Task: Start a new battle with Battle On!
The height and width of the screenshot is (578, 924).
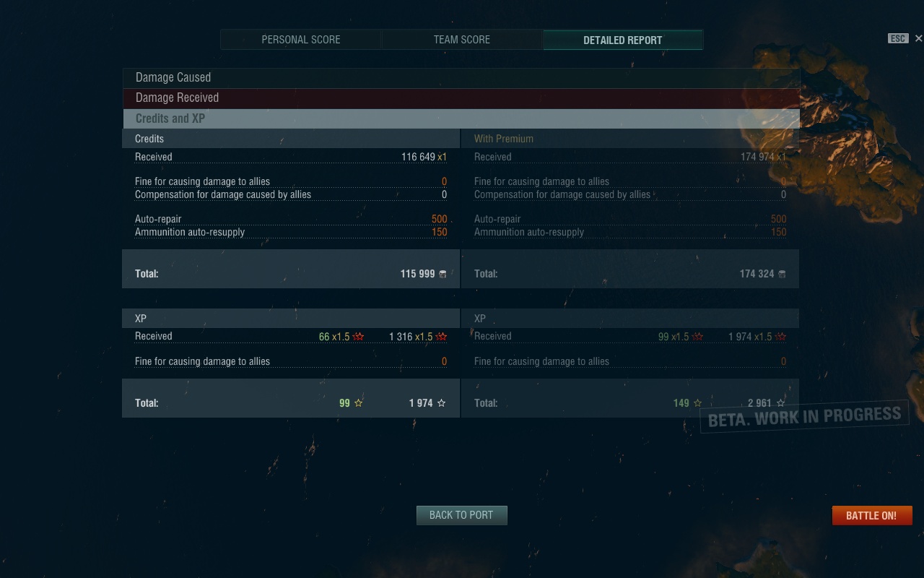Action: click(872, 515)
